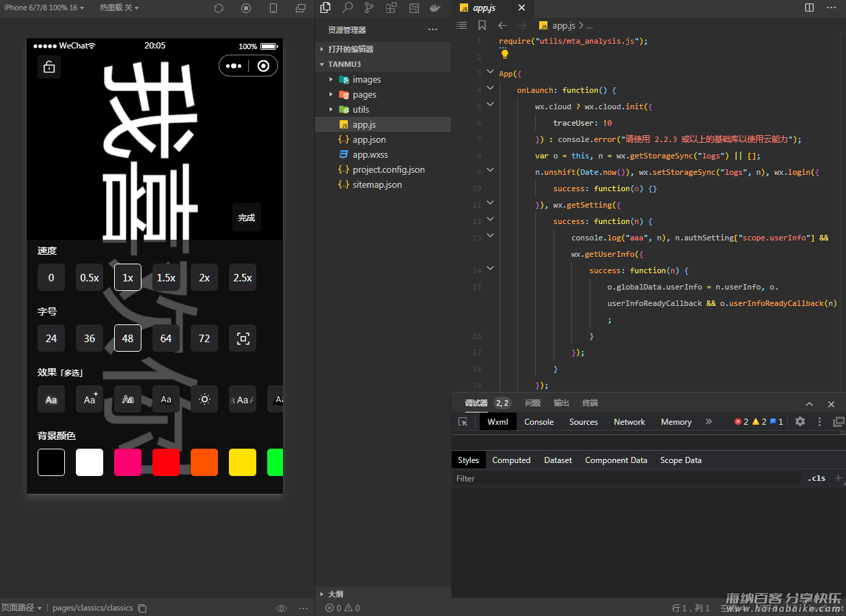Select the element inspector arrow icon

pos(463,422)
